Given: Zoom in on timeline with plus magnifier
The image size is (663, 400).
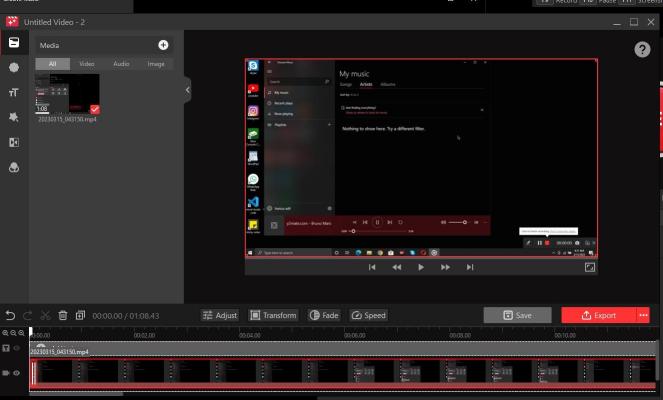Looking at the screenshot, I should [5, 333].
